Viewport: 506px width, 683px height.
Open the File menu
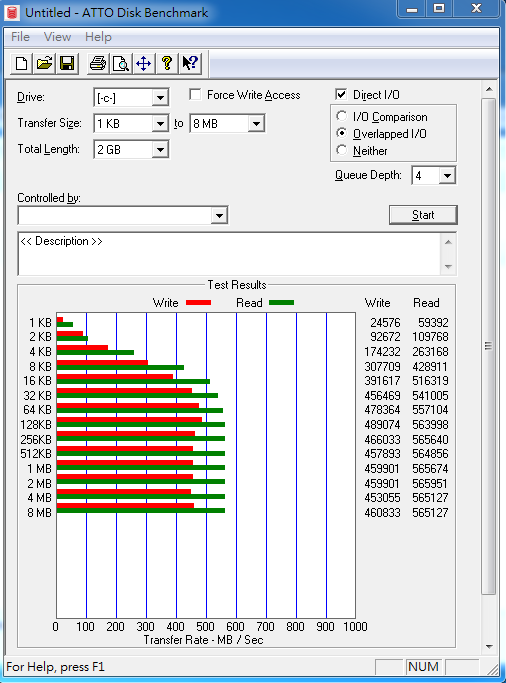point(20,37)
